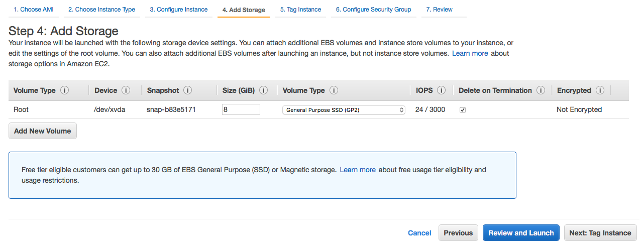Switch to 2. Choose Instance Type tab

101,10
